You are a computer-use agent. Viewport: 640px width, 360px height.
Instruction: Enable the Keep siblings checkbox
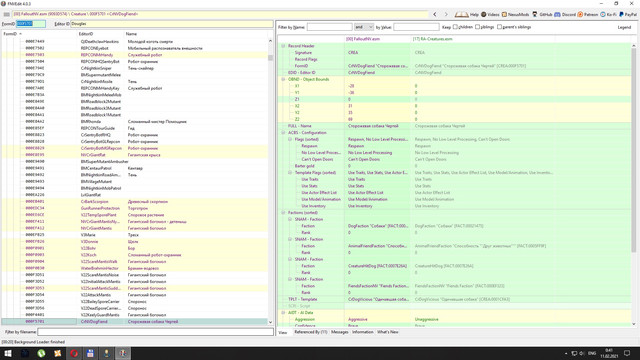[478, 27]
